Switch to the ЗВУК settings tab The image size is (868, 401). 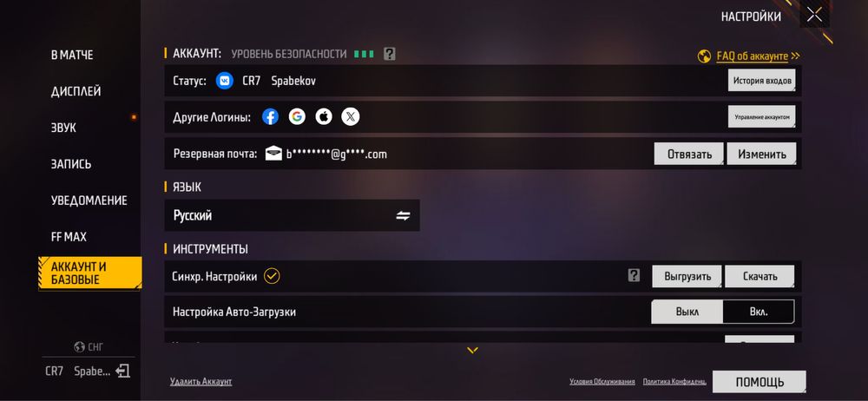tap(63, 128)
